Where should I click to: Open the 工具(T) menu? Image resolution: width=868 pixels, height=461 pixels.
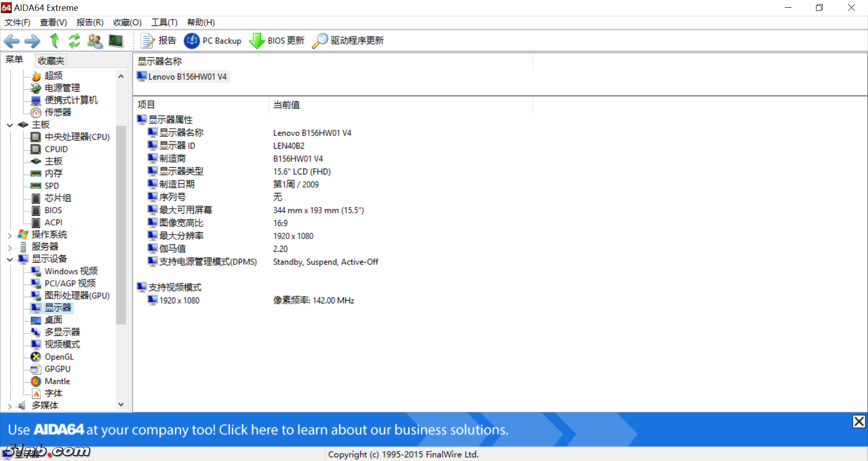coord(164,23)
